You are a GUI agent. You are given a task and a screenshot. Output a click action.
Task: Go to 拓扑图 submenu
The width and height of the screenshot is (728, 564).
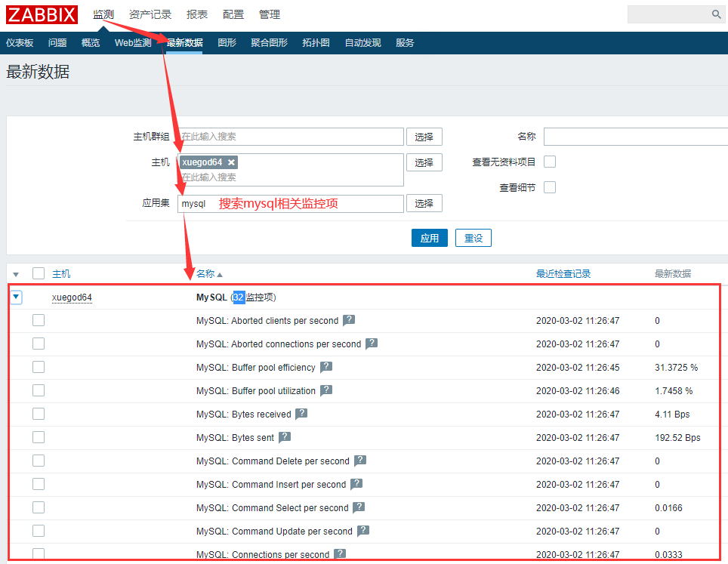316,43
